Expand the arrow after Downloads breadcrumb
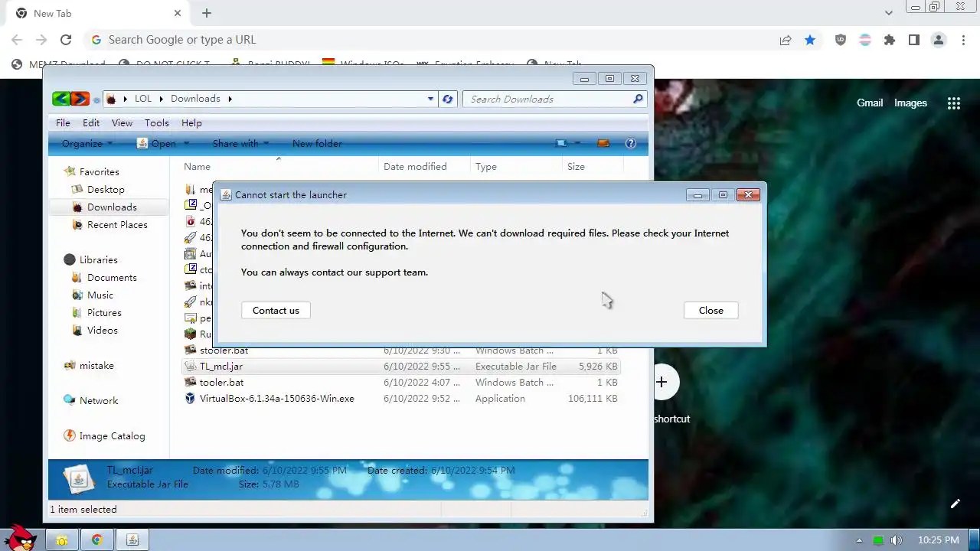Screen dimensions: 980x551 (230, 99)
